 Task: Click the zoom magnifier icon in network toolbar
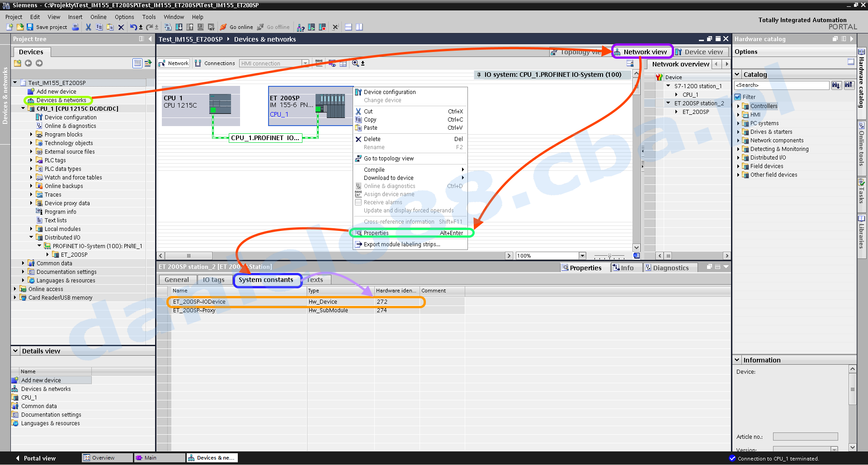click(x=355, y=63)
